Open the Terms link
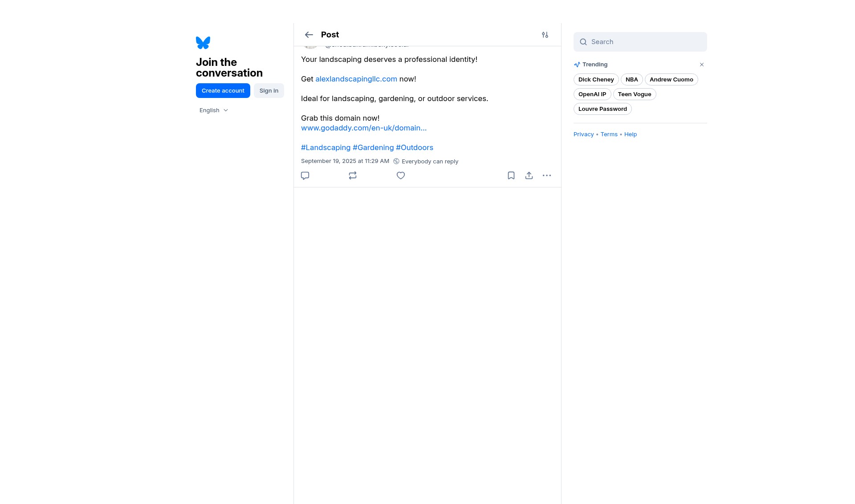The width and height of the screenshot is (855, 504). click(609, 134)
